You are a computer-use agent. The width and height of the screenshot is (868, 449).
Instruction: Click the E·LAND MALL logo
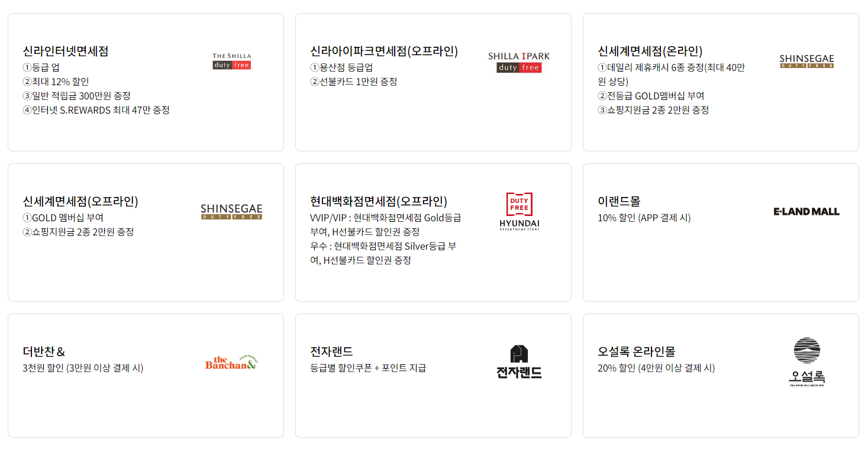point(806,211)
